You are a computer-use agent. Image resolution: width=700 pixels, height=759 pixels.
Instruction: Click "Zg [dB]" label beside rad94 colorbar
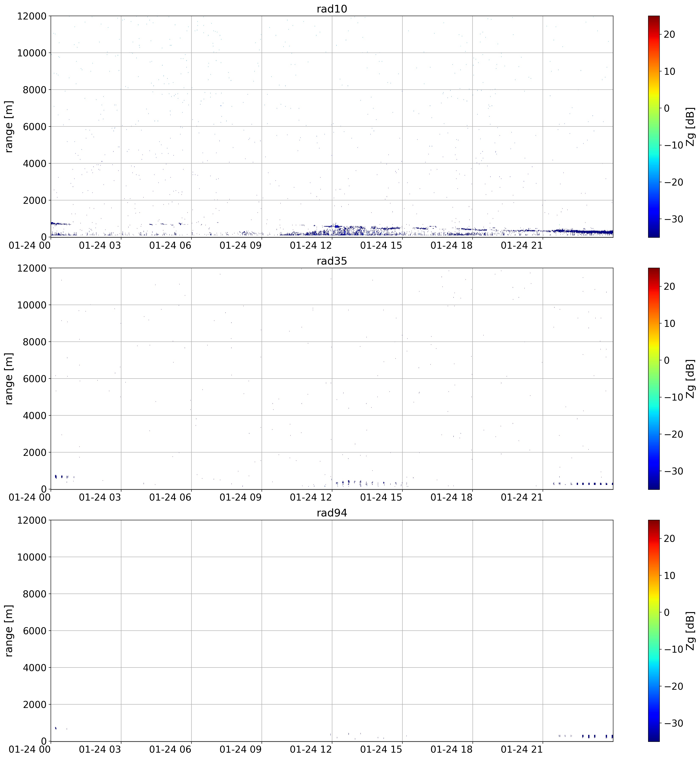pos(690,631)
